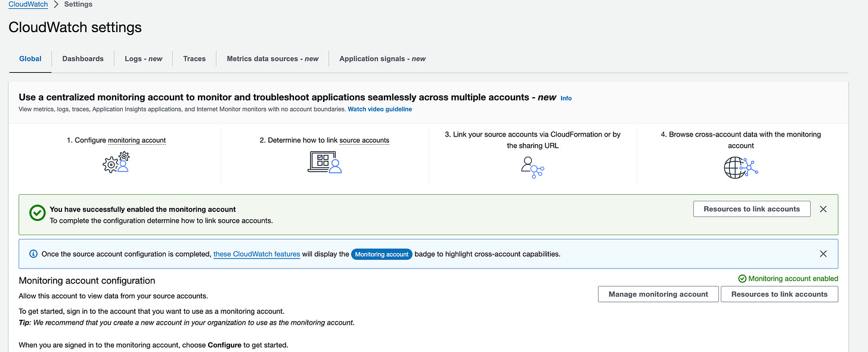Open the Watch video guideline link
Image resolution: width=868 pixels, height=352 pixels.
(380, 109)
